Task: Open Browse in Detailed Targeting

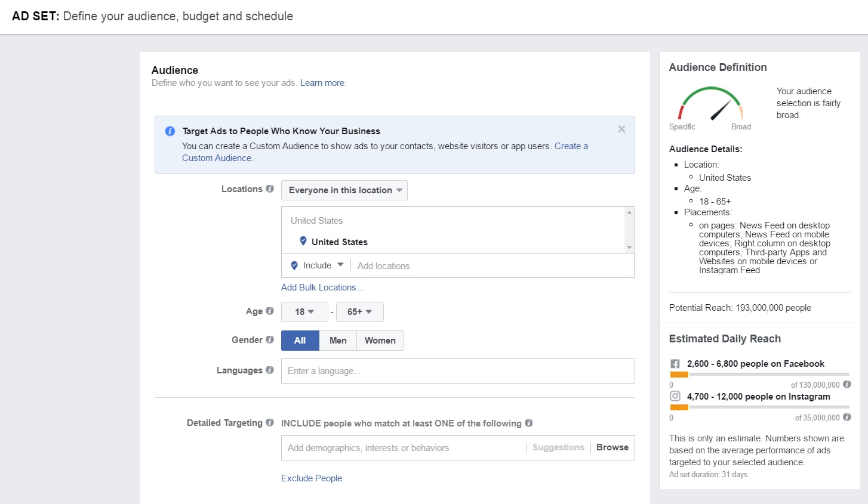Action: tap(612, 447)
